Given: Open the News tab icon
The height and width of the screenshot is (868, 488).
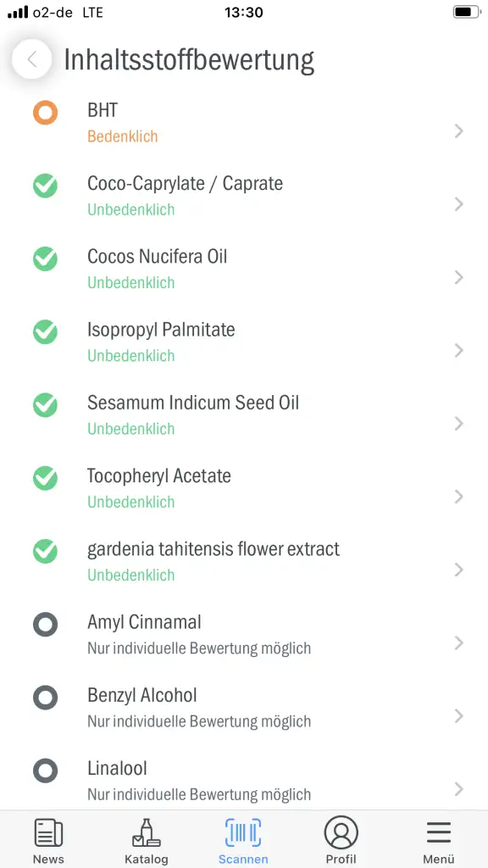Looking at the screenshot, I should [48, 833].
